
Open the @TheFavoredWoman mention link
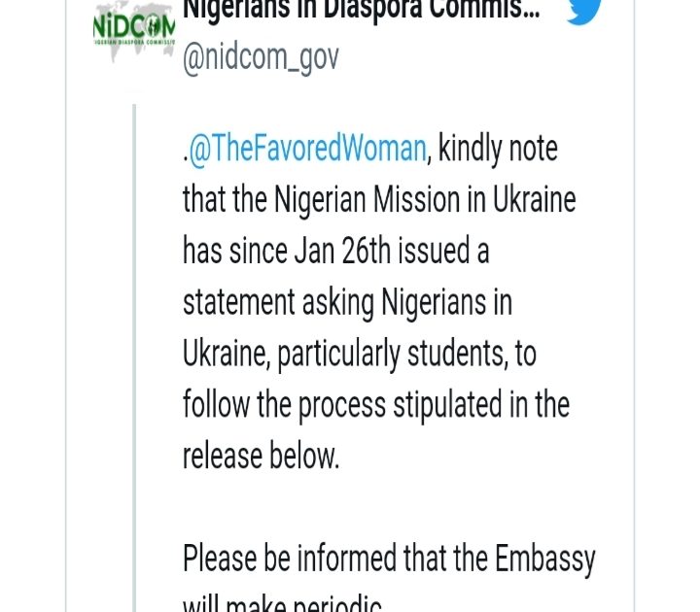(307, 149)
